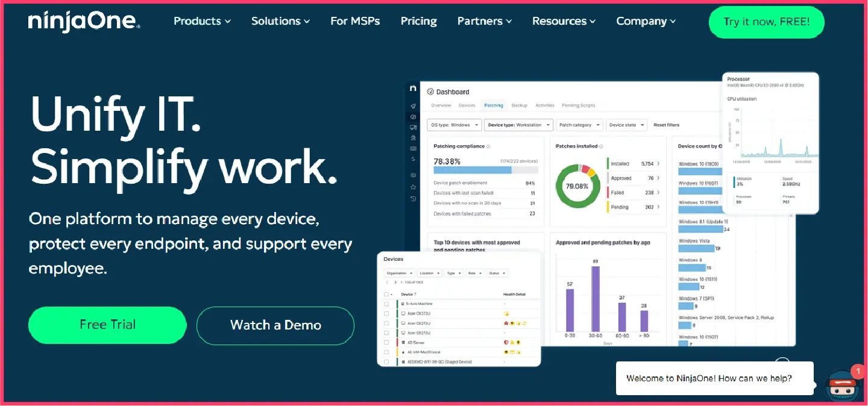Click the star favorites sidebar icon
Screen dimensions: 868x406
tap(413, 187)
